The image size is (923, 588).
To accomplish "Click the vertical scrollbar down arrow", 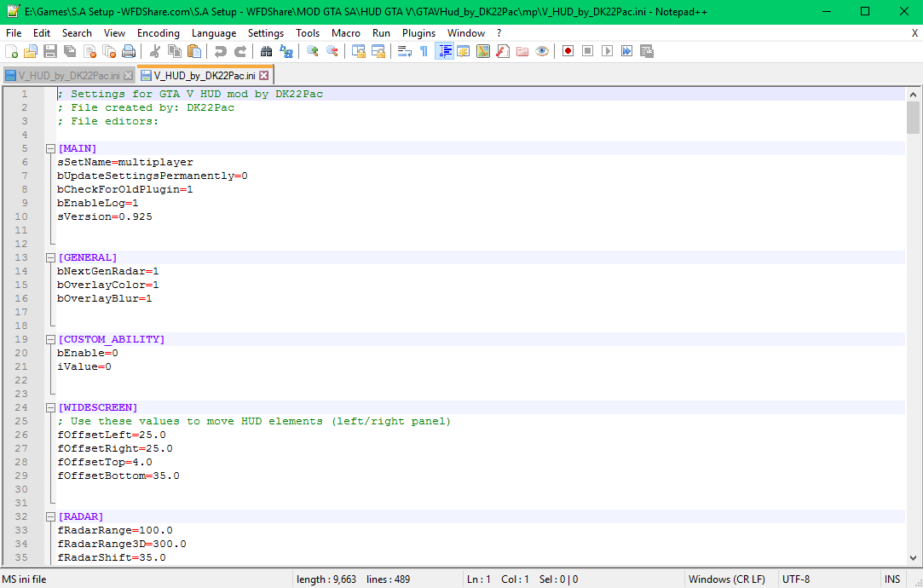I will 913,557.
